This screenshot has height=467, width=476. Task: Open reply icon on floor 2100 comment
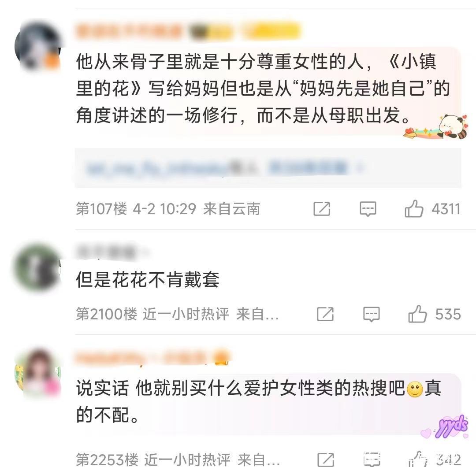371,314
